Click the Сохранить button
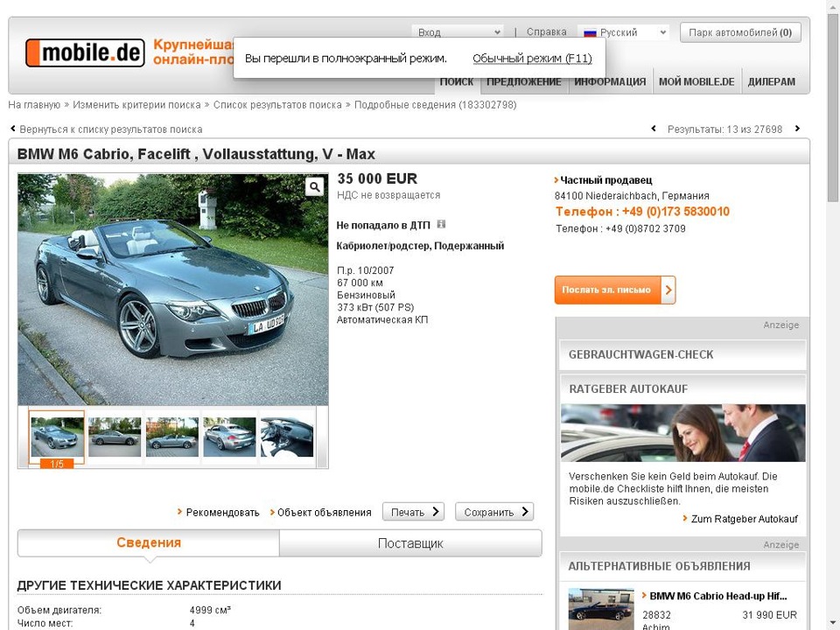Image resolution: width=840 pixels, height=630 pixels. coord(494,512)
